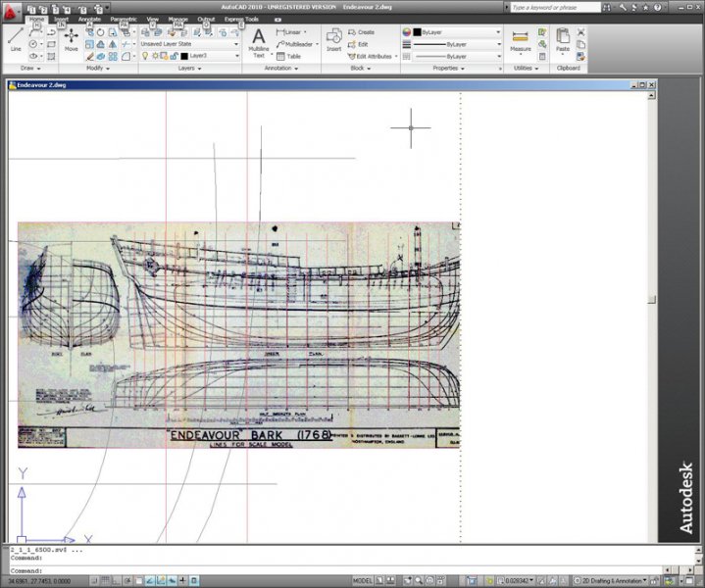Click the vertical scrollbar up arrow
This screenshot has width=705, height=588.
pyautogui.click(x=652, y=95)
